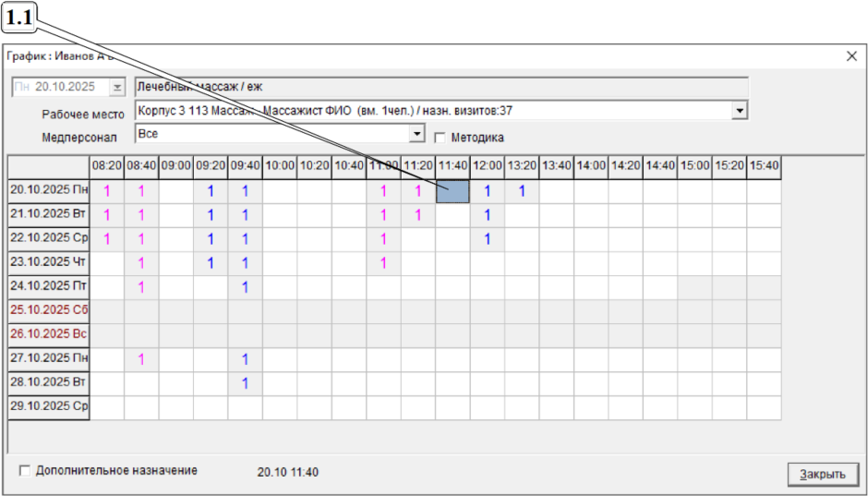868x496 pixels.
Task: Select the 29.10.2025 Ср row header
Action: click(x=49, y=407)
